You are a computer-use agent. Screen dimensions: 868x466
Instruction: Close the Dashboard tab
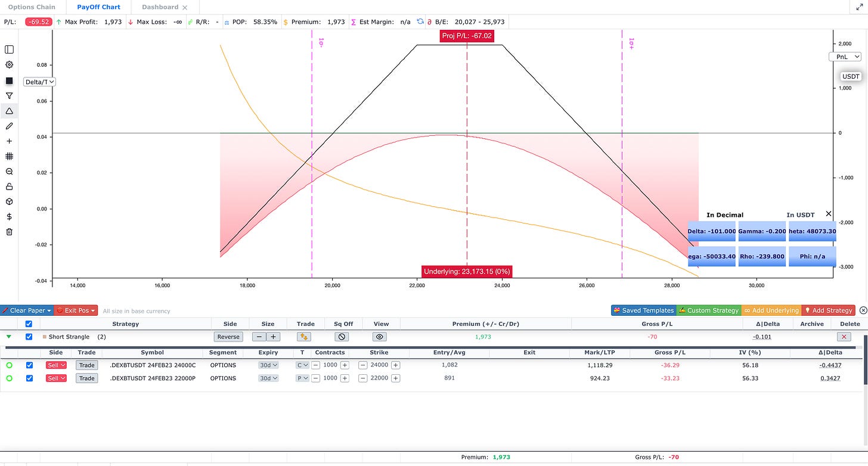(185, 7)
